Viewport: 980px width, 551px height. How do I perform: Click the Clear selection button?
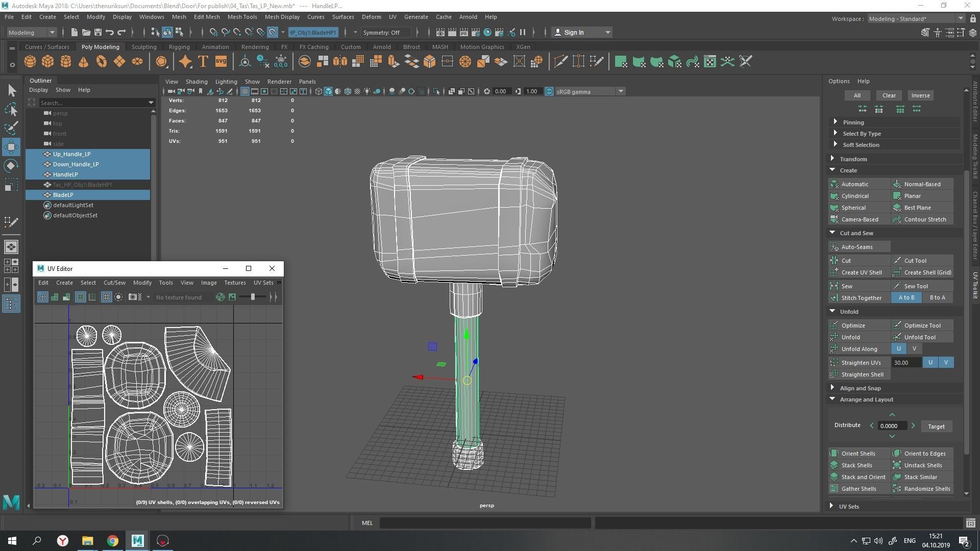(x=889, y=95)
